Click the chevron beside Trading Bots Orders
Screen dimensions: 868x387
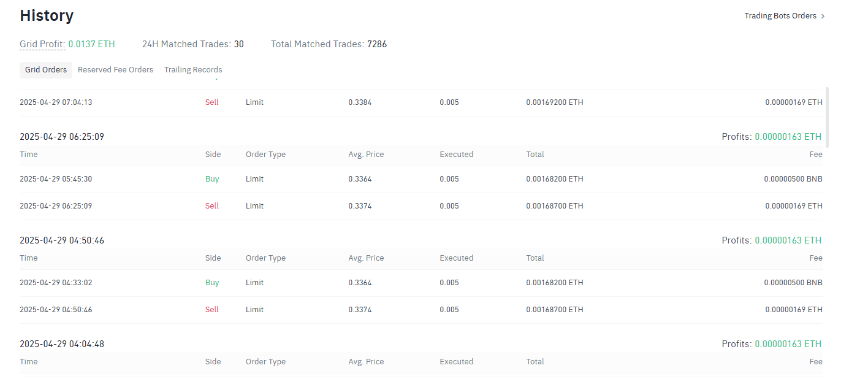pyautogui.click(x=823, y=17)
